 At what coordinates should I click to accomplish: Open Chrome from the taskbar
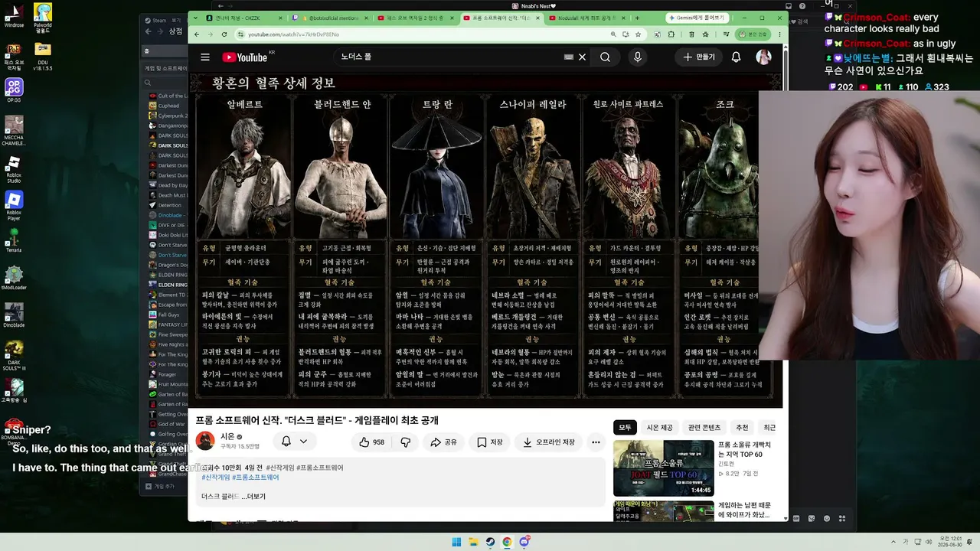click(507, 542)
